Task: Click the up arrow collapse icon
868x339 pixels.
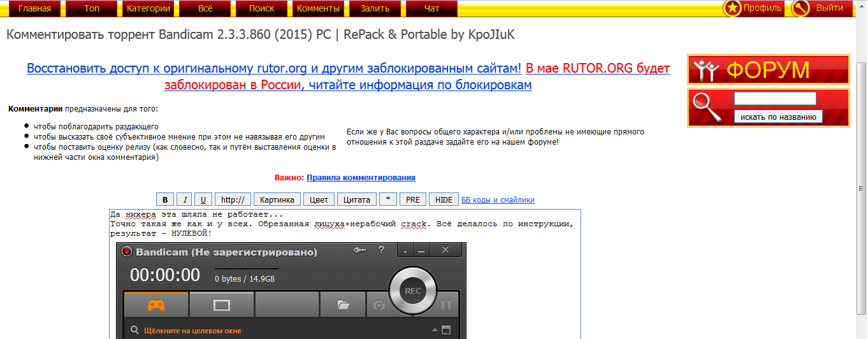Action: click(x=435, y=330)
